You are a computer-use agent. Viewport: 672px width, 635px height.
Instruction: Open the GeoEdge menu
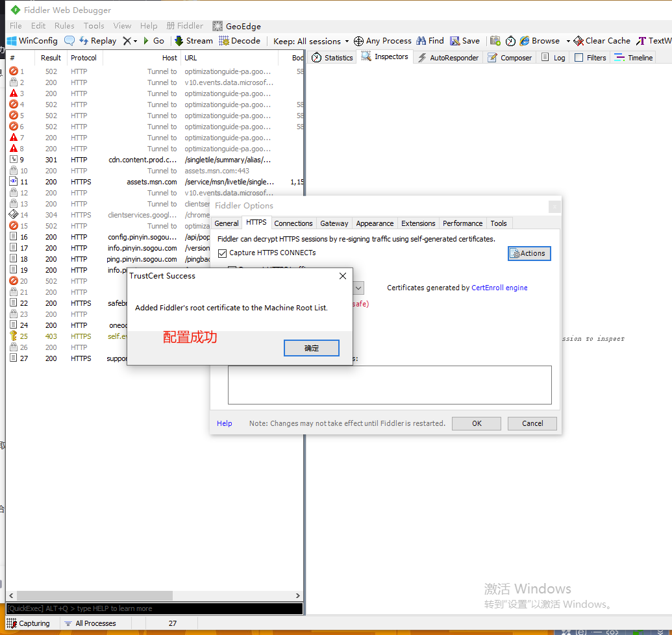(x=236, y=26)
